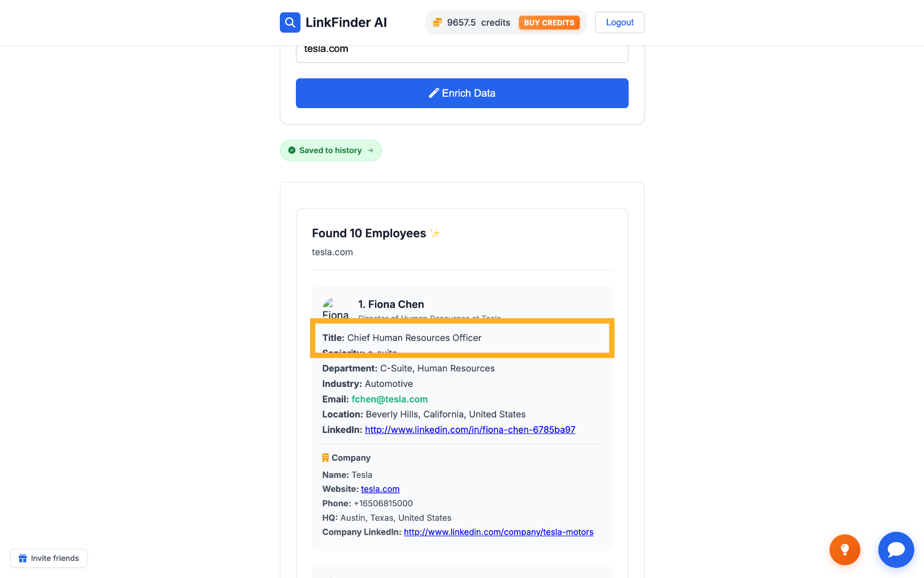Click the Logout button
Viewport: 924px width, 578px height.
pyautogui.click(x=620, y=22)
